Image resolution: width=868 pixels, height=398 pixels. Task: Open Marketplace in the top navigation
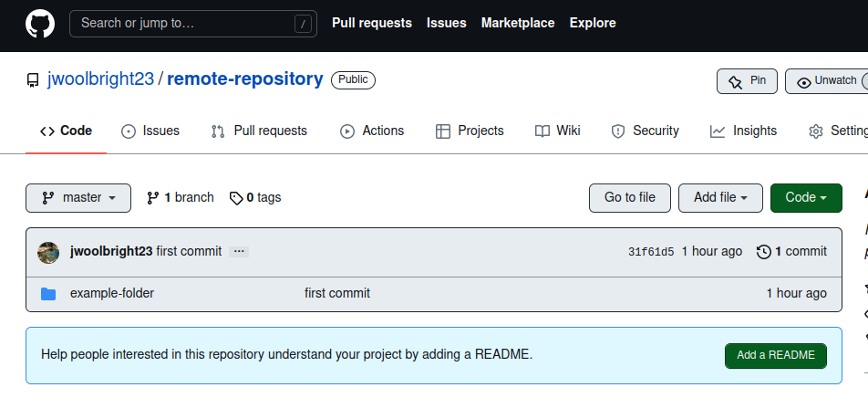518,24
